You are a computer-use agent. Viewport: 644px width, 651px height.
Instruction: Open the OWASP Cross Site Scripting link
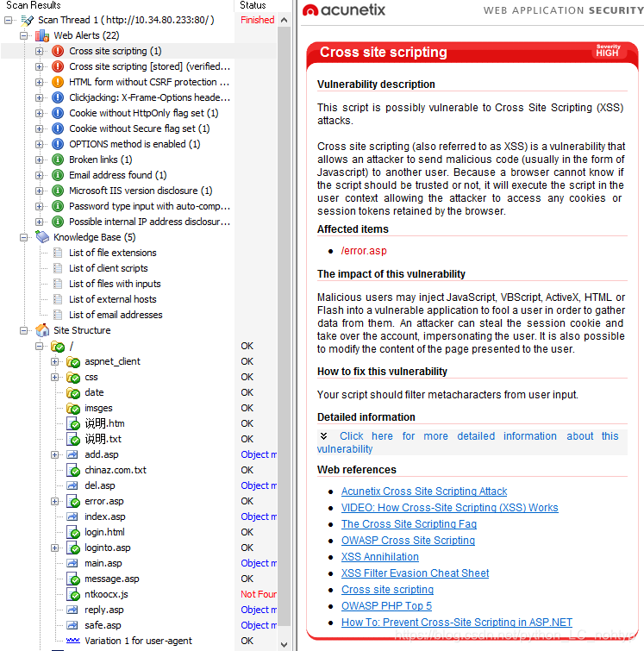(408, 541)
